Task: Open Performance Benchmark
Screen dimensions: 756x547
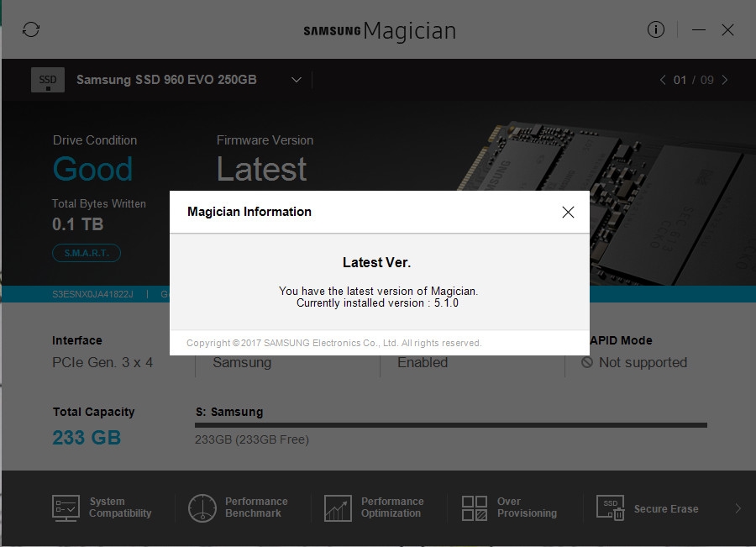Action: point(239,508)
